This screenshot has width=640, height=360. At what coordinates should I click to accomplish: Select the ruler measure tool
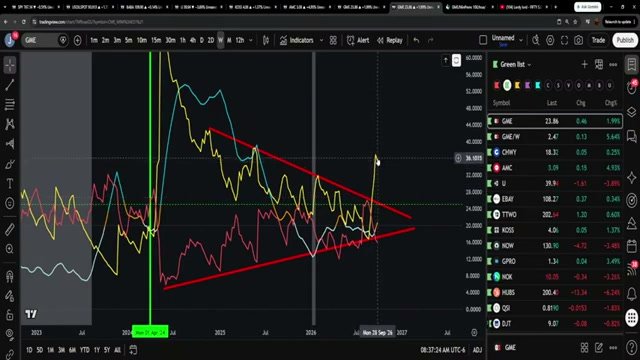[10, 229]
